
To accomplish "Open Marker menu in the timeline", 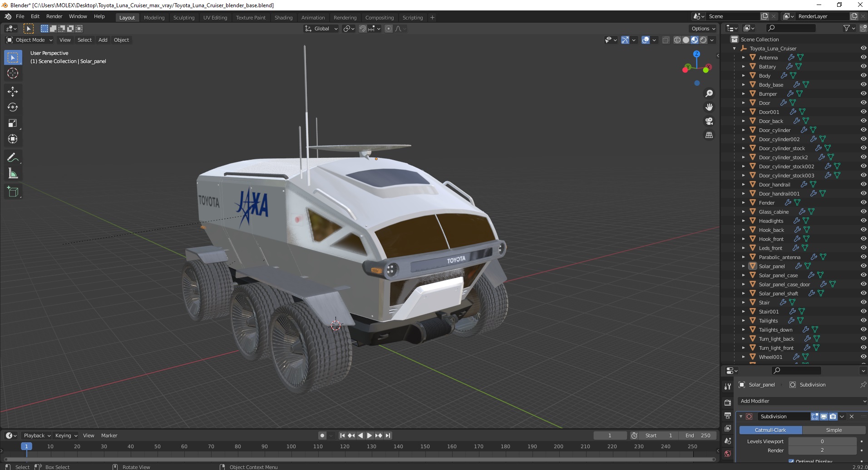I will 109,436.
